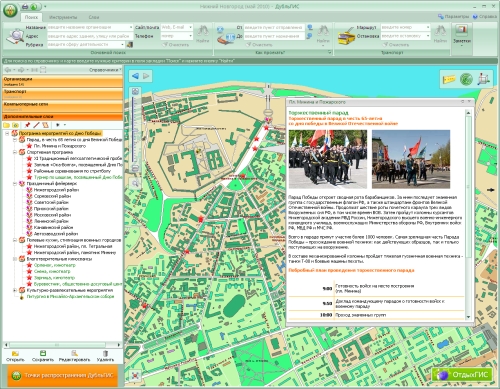This screenshot has width=500, height=389.
Task: Select the Дополнительные слои panel section
Action: pos(63,117)
